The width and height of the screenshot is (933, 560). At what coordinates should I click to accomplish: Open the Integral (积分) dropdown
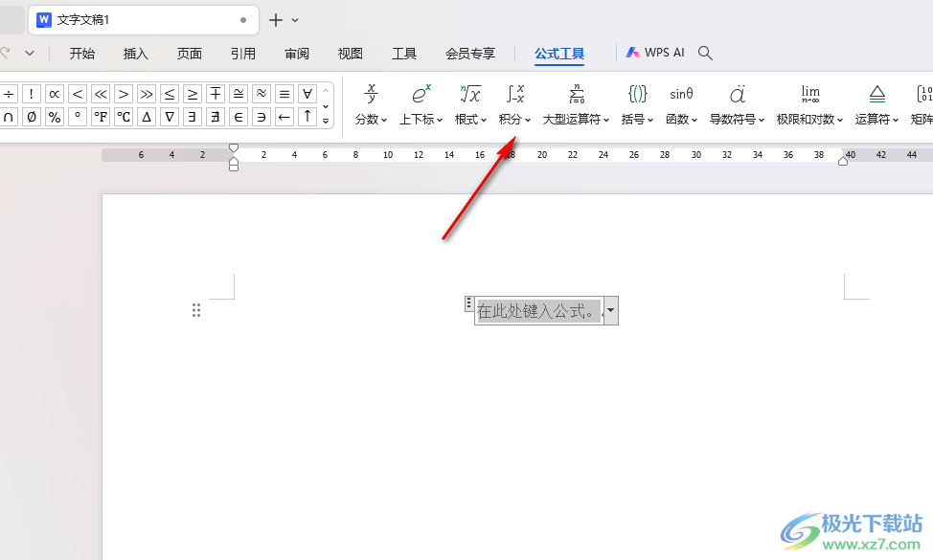coord(514,104)
